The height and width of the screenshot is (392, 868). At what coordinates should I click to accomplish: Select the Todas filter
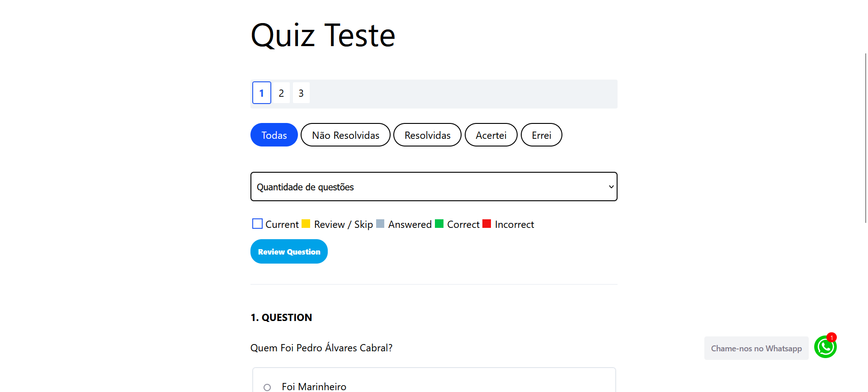pos(274,135)
